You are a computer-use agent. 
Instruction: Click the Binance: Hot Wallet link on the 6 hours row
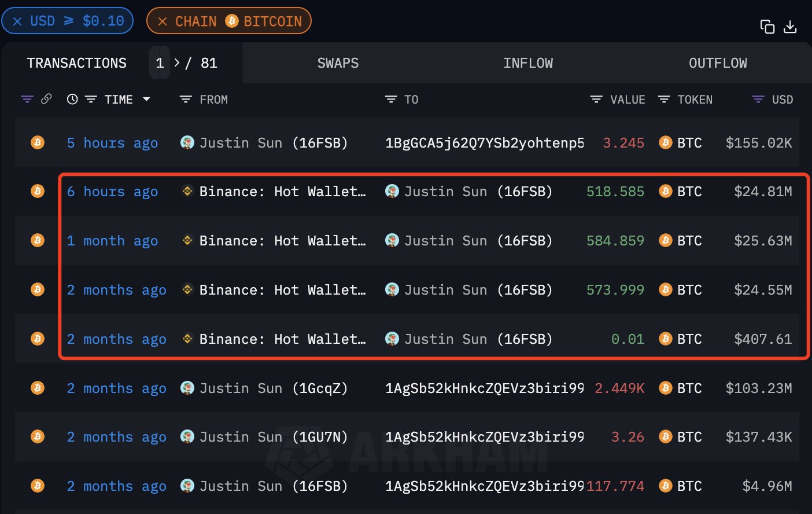point(283,191)
